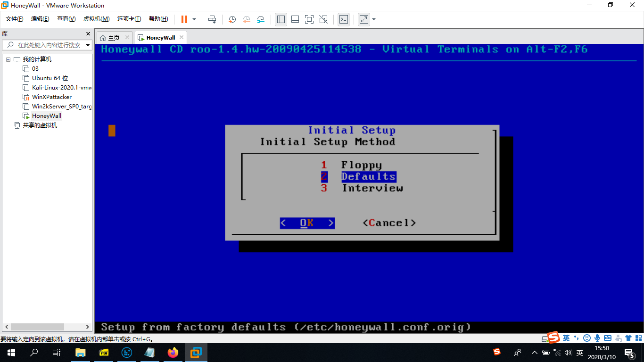Toggle the thumbnail bar view
The height and width of the screenshot is (362, 644).
[295, 19]
